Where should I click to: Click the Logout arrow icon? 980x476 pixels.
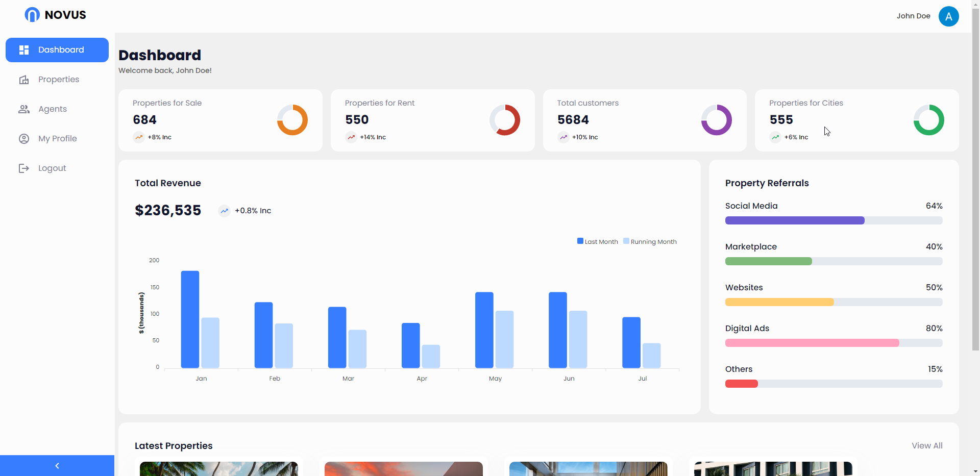pos(24,168)
